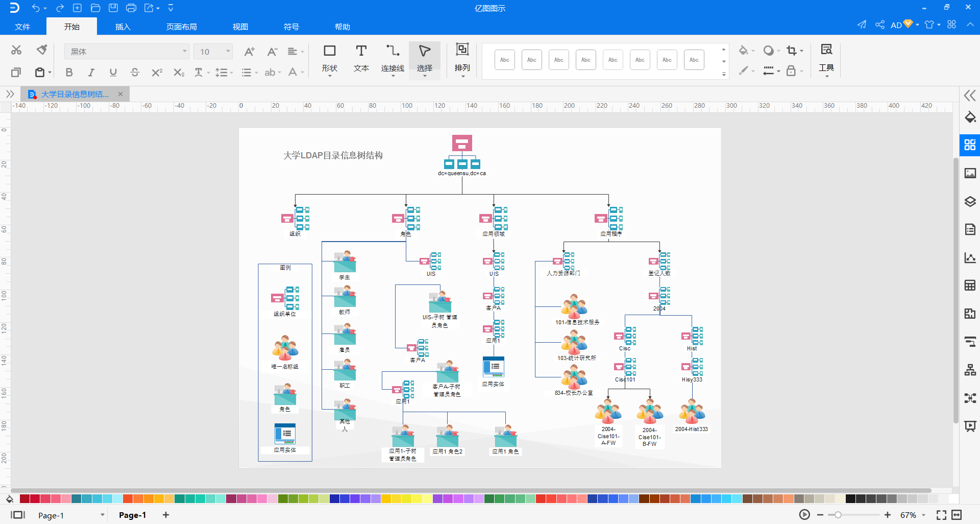Select the Connector line tool
This screenshot has width=980, height=524.
(x=393, y=59)
